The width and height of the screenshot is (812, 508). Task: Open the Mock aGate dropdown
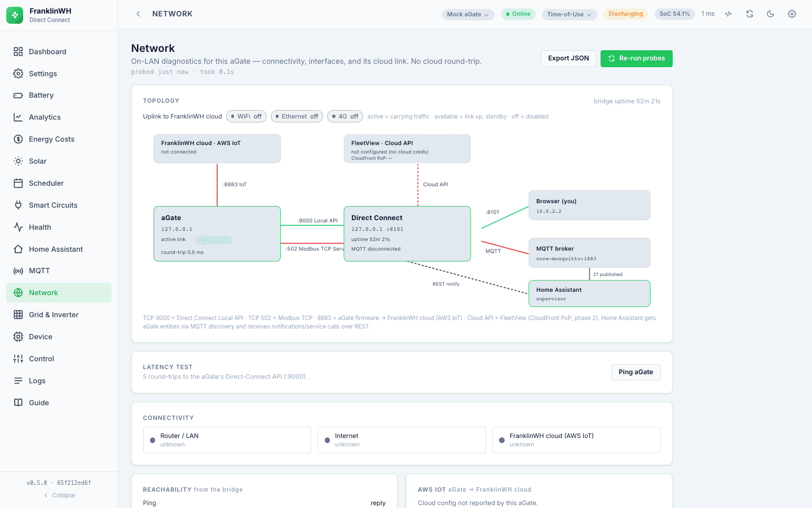pyautogui.click(x=468, y=15)
